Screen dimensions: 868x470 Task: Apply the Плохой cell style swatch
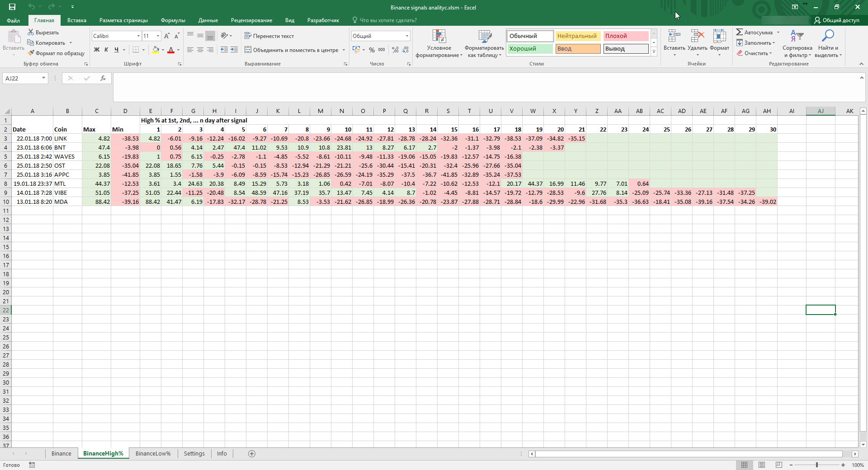[626, 36]
